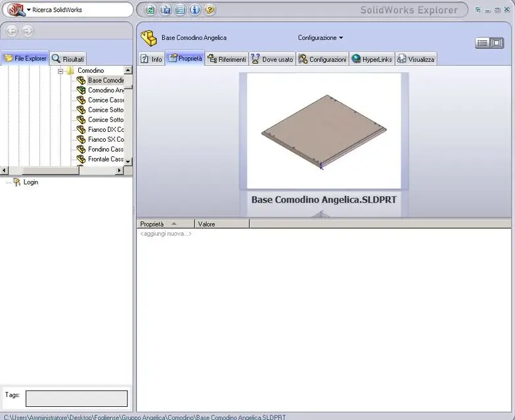The image size is (515, 420).
Task: Select the Base Comodino part in the tree
Action: [x=105, y=80]
